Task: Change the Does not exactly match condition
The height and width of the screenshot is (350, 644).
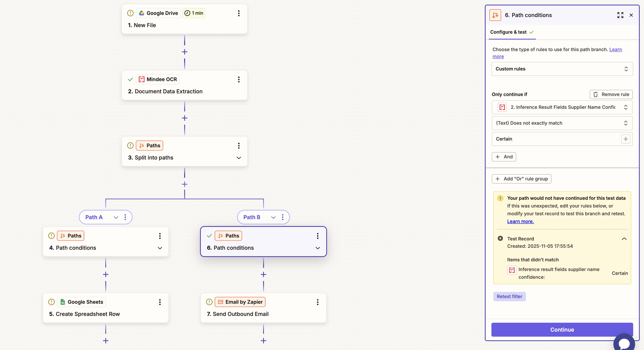Action: click(x=562, y=123)
